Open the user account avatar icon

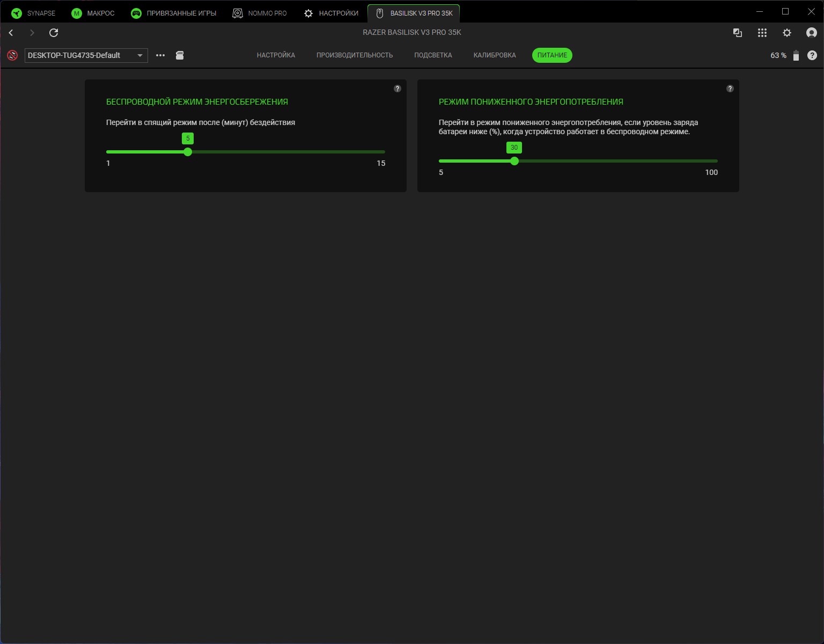[812, 33]
